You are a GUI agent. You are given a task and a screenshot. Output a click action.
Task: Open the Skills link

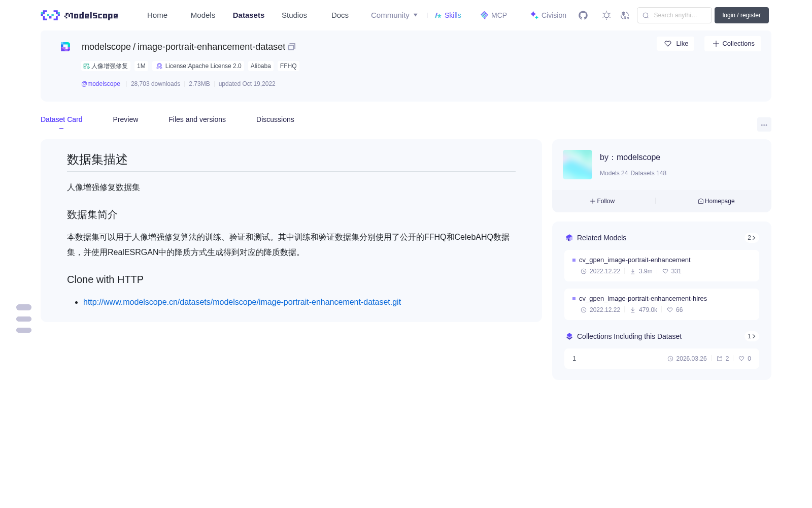(448, 15)
